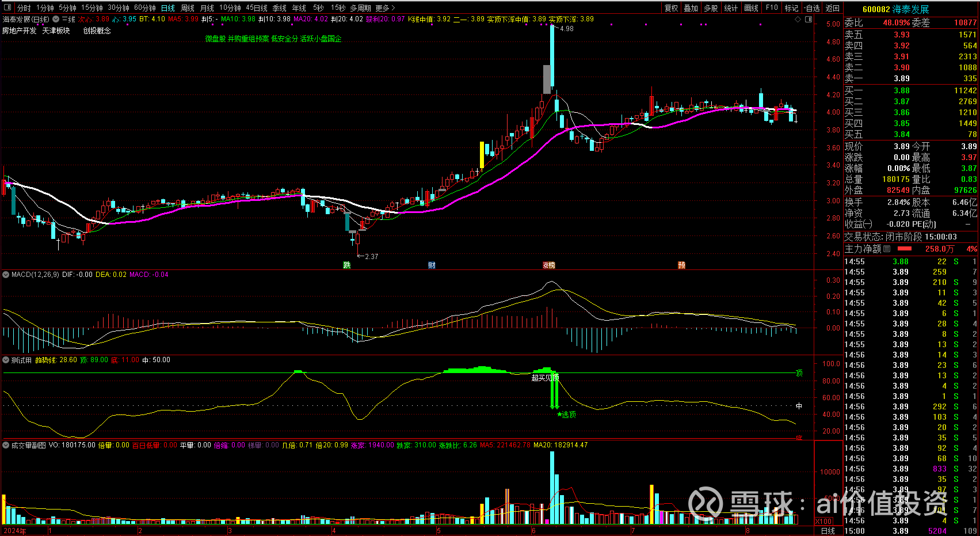980x536 pixels.
Task: Click the 2.37 low price annotation
Action: coord(372,257)
